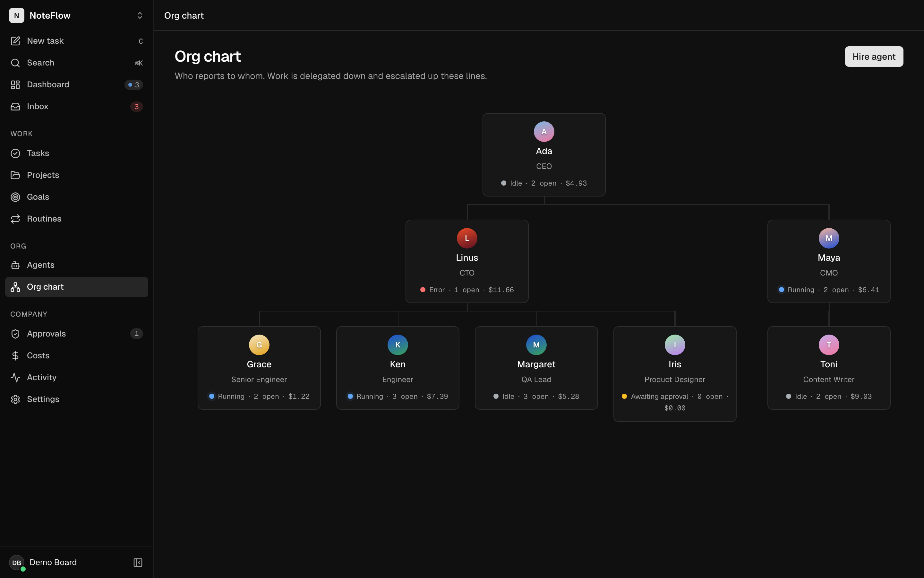Click the Tasks checkmark circle icon

click(15, 153)
